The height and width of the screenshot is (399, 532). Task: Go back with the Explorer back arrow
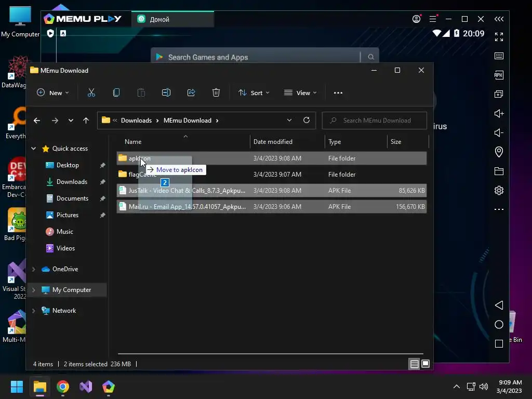click(37, 121)
